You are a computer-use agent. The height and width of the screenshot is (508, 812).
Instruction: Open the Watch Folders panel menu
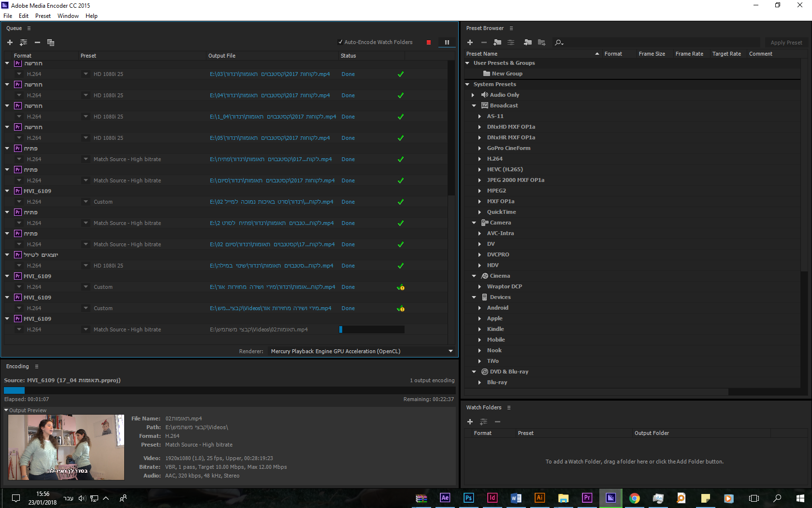point(509,408)
